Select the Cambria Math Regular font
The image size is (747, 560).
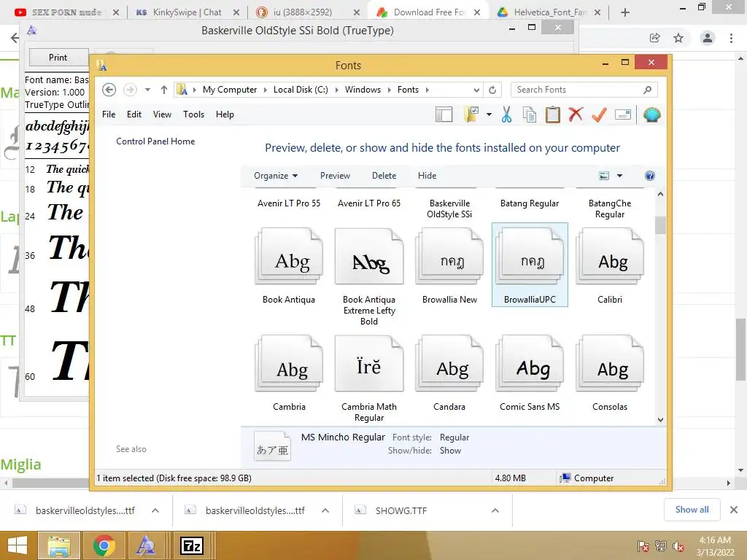[369, 378]
